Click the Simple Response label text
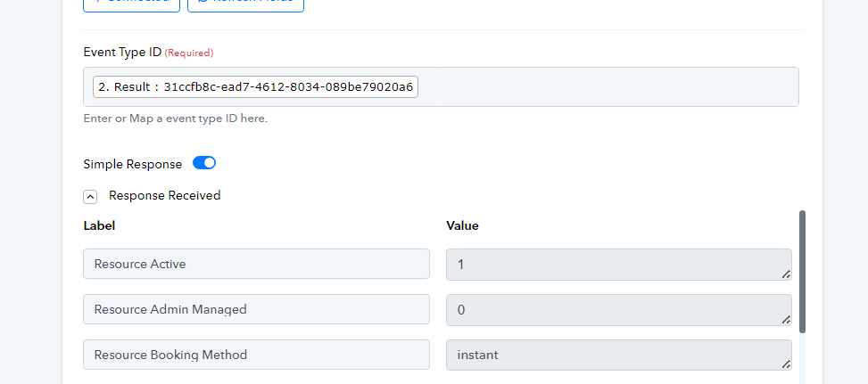This screenshot has height=384, width=868. [x=133, y=164]
